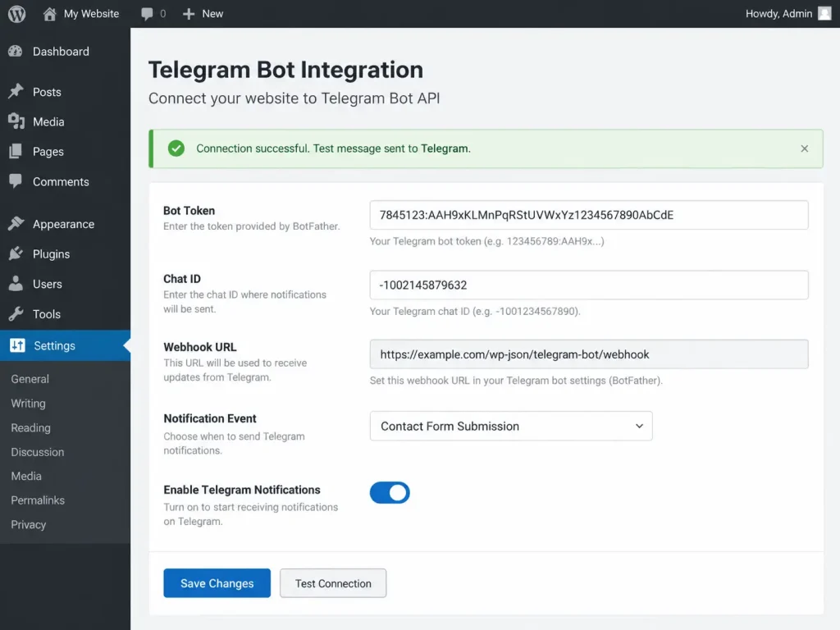Open Media settings submenu under Settings

click(x=26, y=476)
